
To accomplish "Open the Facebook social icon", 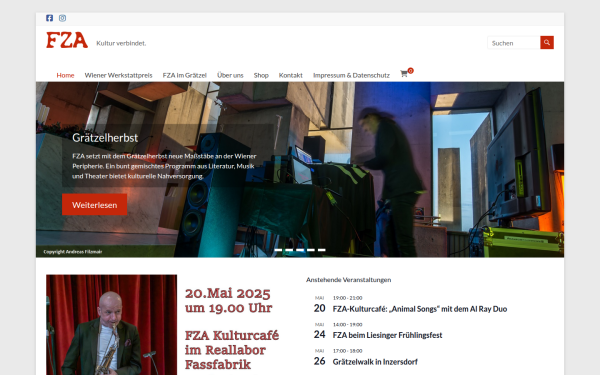I will pyautogui.click(x=49, y=18).
